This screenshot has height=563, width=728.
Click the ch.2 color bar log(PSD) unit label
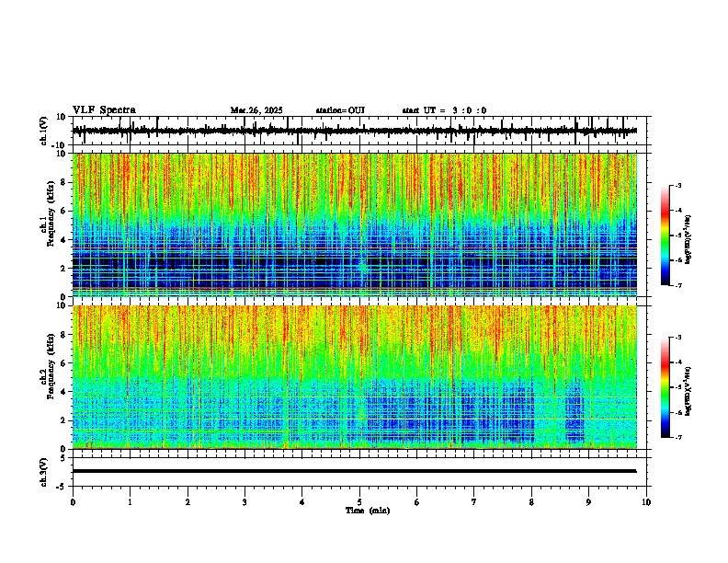click(688, 391)
